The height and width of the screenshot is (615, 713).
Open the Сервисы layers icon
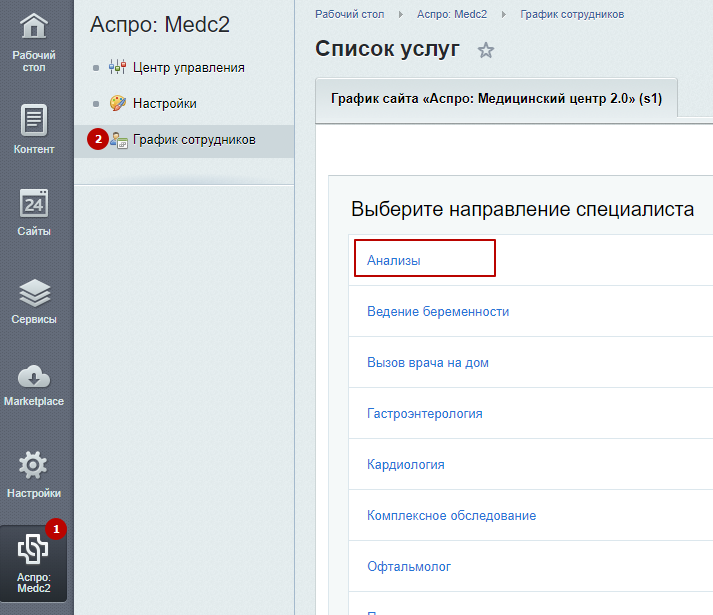click(35, 293)
